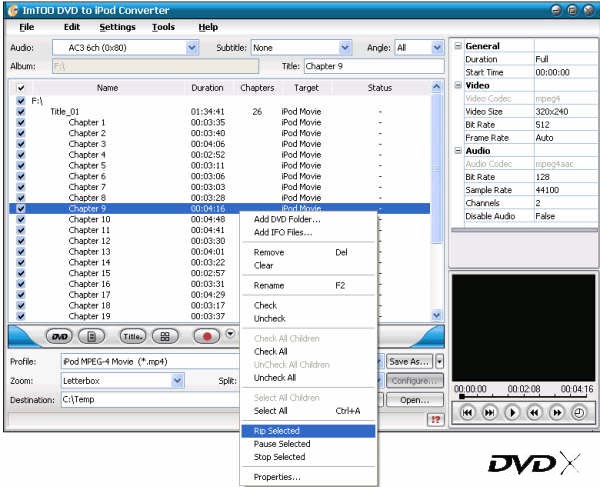Open the Edit menu
The height and width of the screenshot is (487, 600).
tap(72, 27)
